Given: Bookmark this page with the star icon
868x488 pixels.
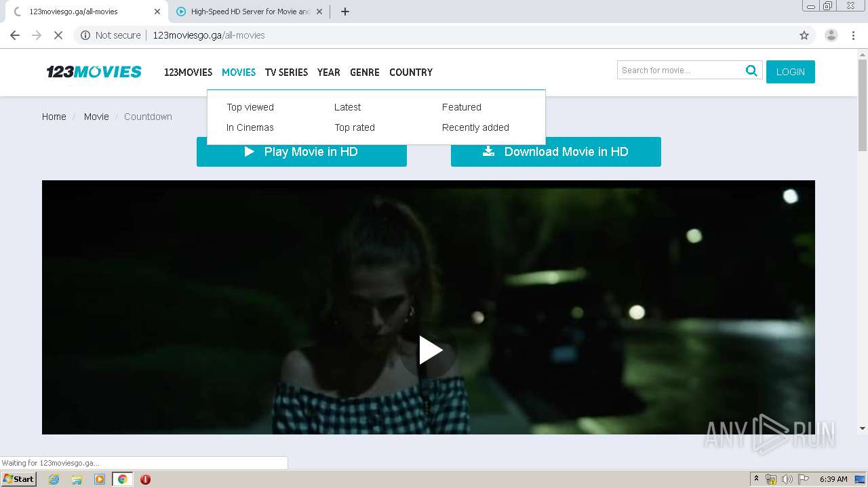Looking at the screenshot, I should [804, 35].
